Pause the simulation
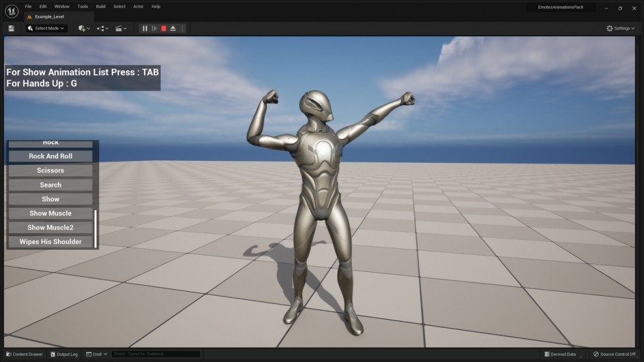This screenshot has height=362, width=644. (x=145, y=28)
